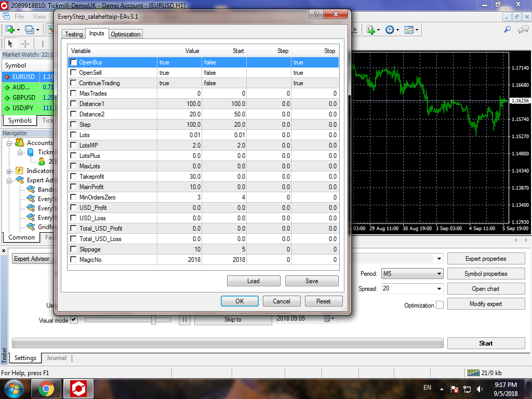Open the File menu

pos(19,16)
